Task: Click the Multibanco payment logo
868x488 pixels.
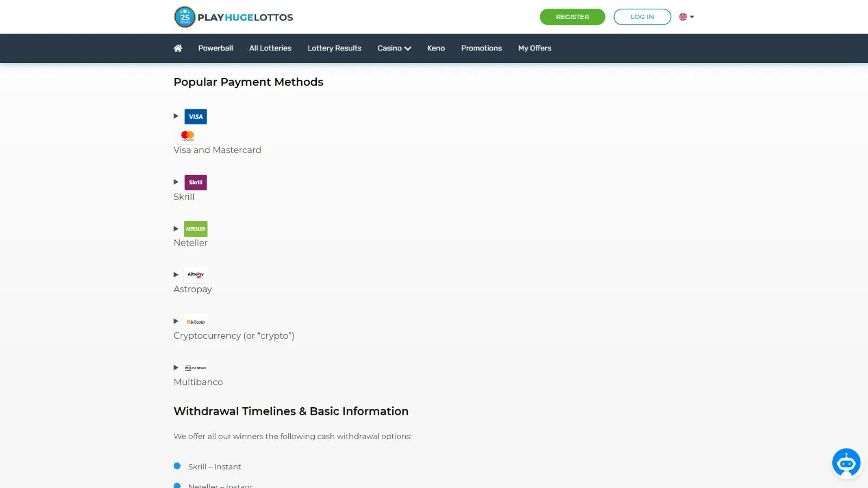Action: [195, 368]
